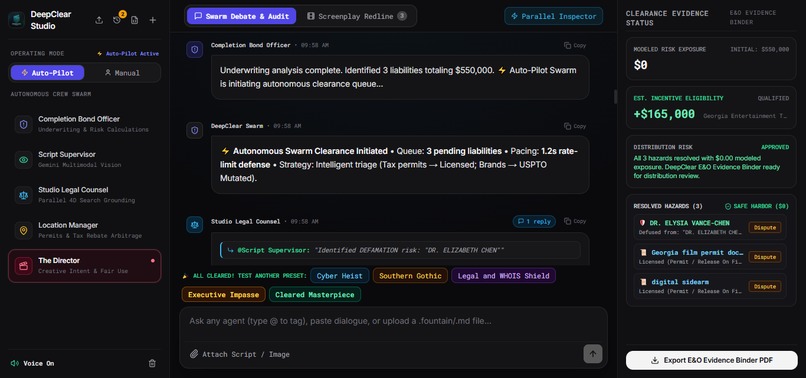Load the Cyber Heist preset
The height and width of the screenshot is (378, 806).
tap(339, 276)
